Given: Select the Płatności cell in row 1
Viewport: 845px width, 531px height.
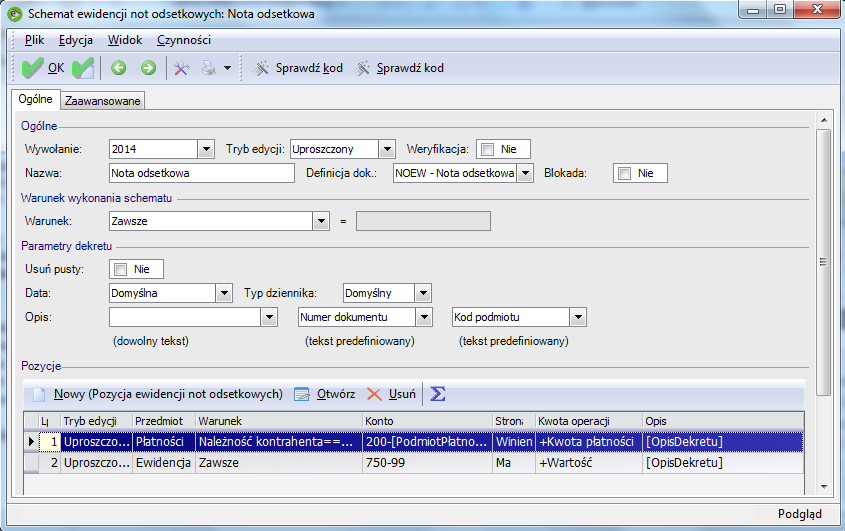Looking at the screenshot, I should click(x=164, y=442).
